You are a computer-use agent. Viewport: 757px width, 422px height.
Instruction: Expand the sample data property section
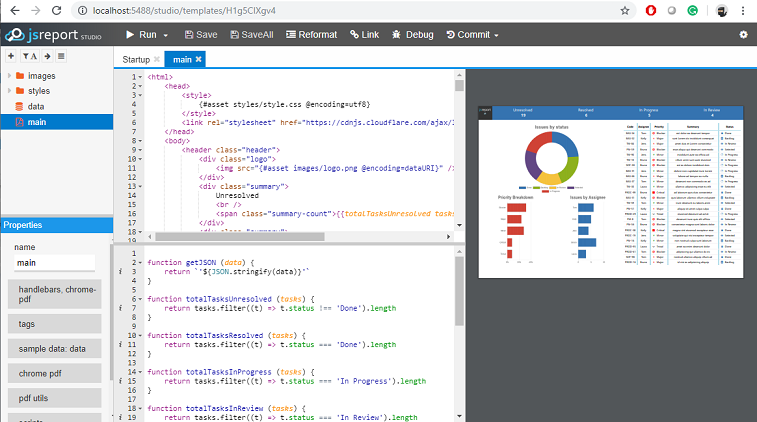click(x=52, y=349)
